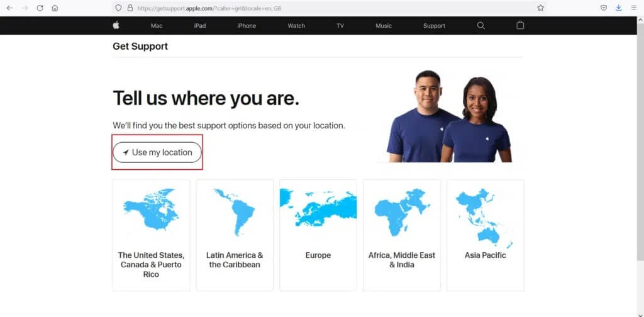This screenshot has width=644, height=317.
Task: Click the page vertical scrollbar
Action: click(640, 157)
